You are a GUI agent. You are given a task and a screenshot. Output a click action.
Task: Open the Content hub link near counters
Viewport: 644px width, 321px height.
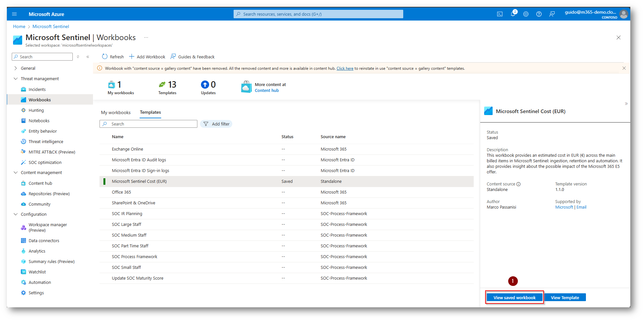(267, 91)
